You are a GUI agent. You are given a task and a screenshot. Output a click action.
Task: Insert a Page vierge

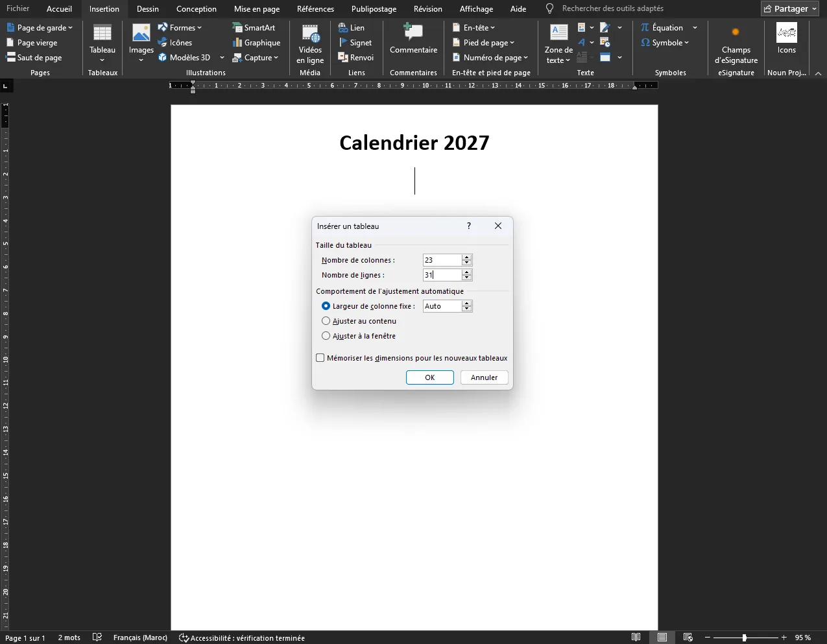pyautogui.click(x=32, y=43)
